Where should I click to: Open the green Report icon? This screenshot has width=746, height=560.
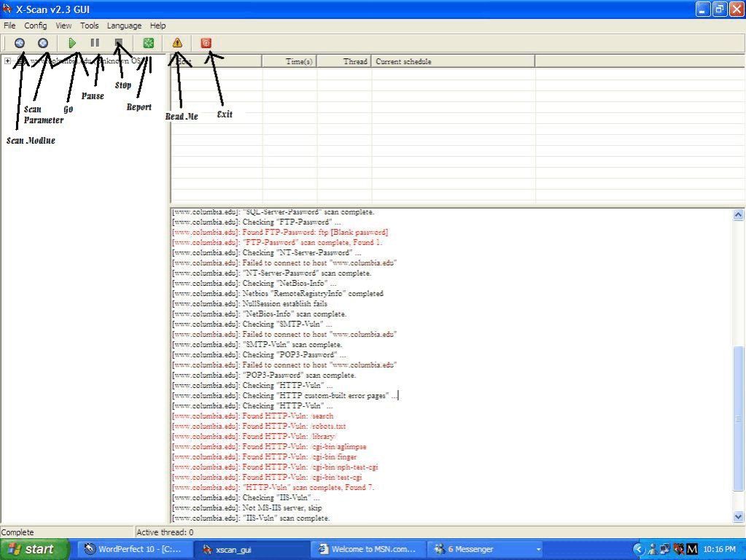coord(149,43)
